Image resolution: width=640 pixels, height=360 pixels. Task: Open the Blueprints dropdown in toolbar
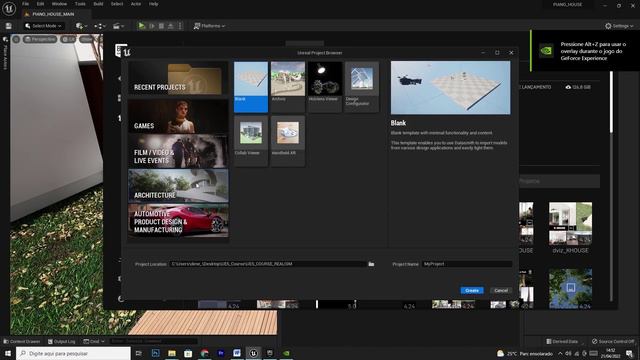100,26
